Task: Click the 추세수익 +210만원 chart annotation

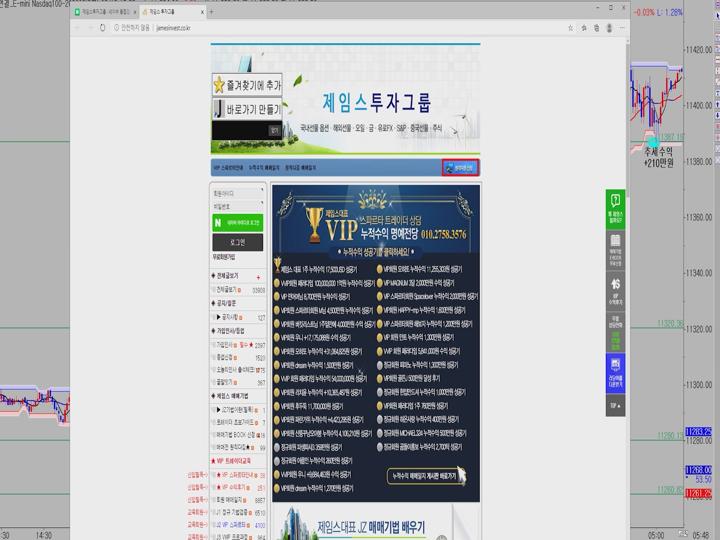Action: coord(658,158)
